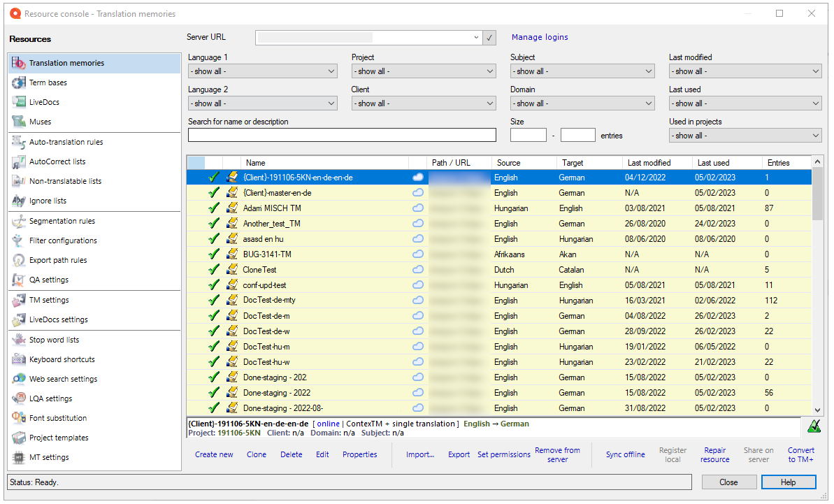The height and width of the screenshot is (504, 834).
Task: Select LQA settings icon
Action: (x=19, y=398)
